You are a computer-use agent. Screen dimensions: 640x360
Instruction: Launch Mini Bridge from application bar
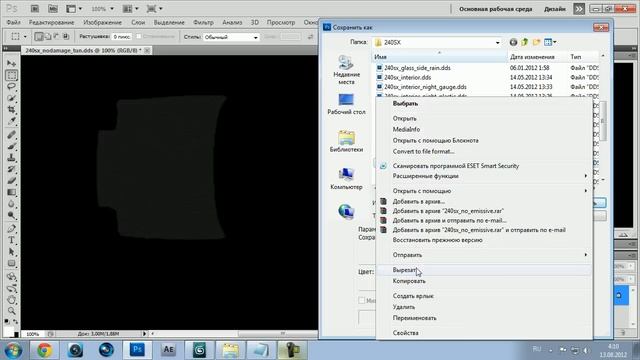53,9
